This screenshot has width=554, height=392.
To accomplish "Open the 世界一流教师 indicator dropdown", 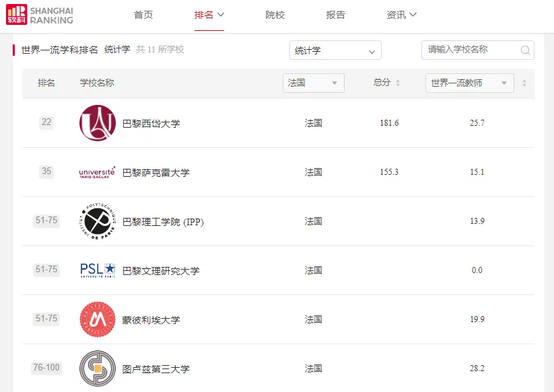I will 470,83.
